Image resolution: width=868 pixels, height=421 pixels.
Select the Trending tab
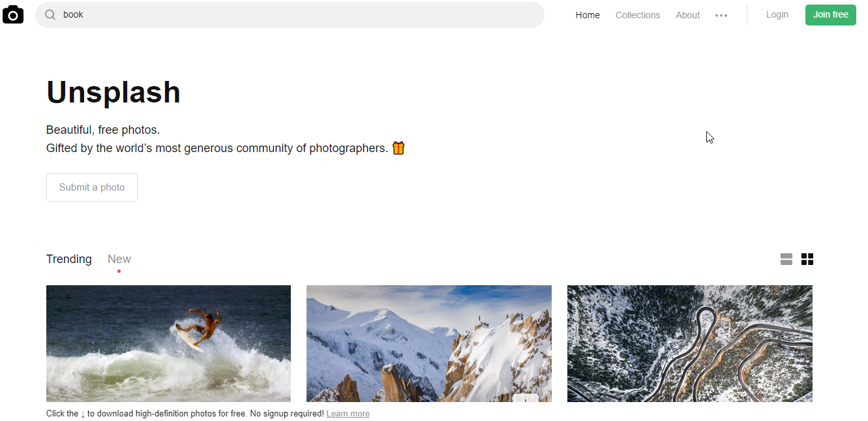pyautogui.click(x=69, y=259)
